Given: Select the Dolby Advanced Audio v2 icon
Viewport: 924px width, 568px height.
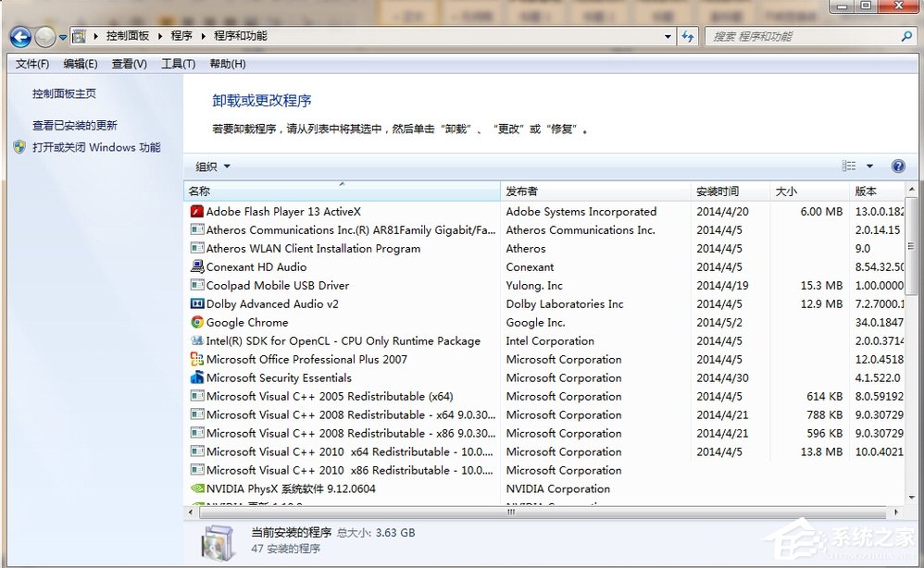Looking at the screenshot, I should [x=196, y=303].
